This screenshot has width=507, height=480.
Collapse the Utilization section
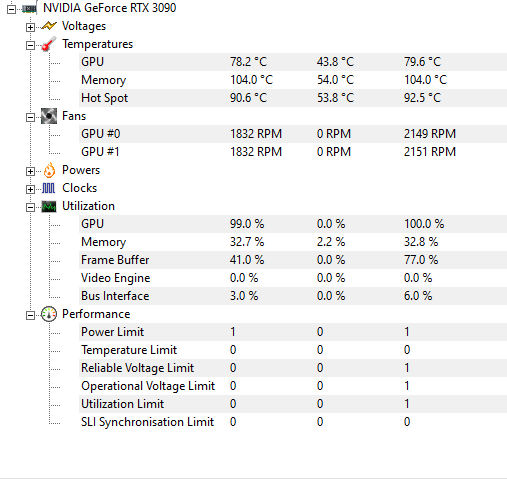coord(30,207)
